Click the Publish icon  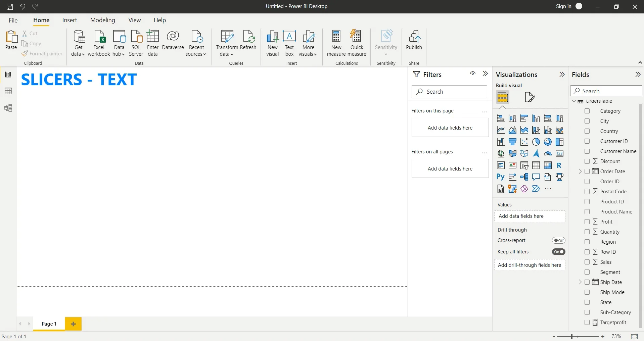pyautogui.click(x=414, y=40)
